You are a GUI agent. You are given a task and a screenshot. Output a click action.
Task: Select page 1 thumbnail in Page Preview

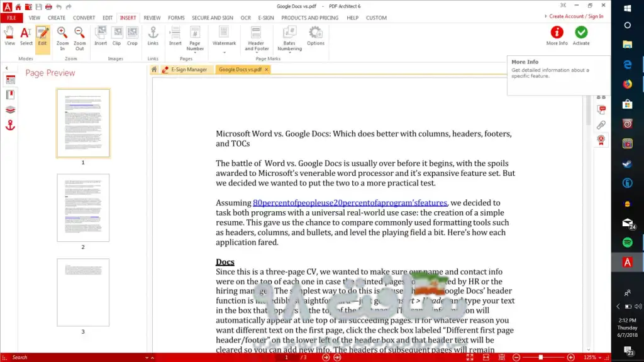coord(83,123)
